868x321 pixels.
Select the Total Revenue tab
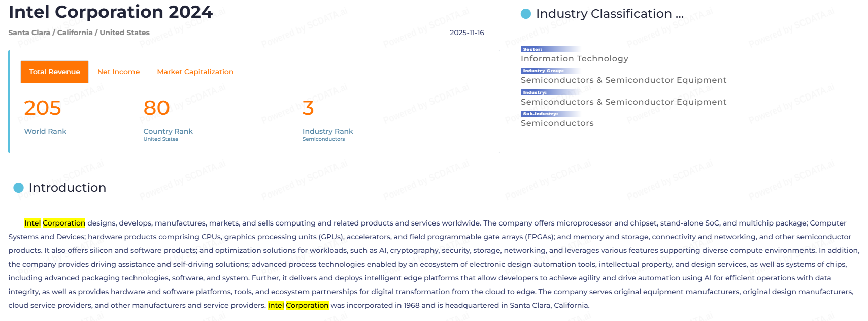pos(54,72)
